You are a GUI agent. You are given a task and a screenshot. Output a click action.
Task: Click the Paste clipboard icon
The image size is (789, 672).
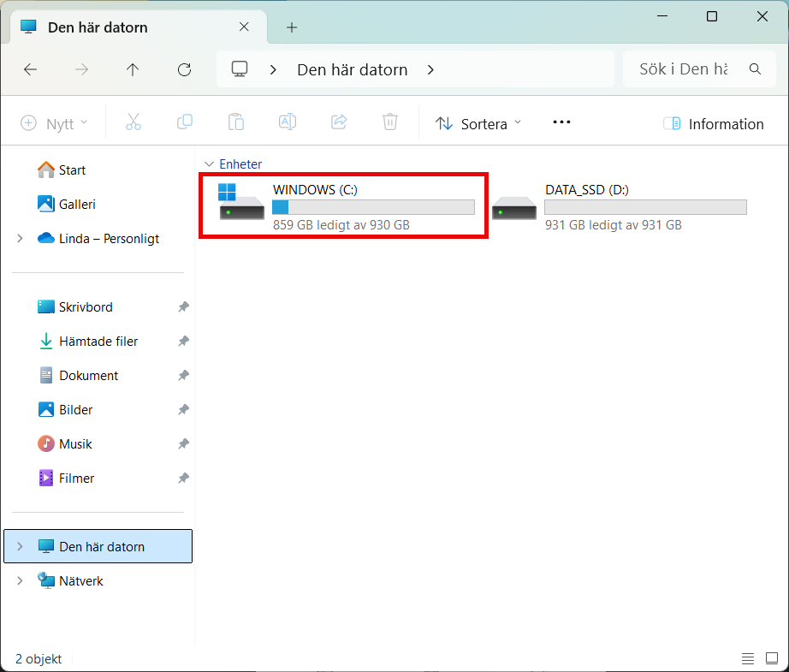[236, 122]
